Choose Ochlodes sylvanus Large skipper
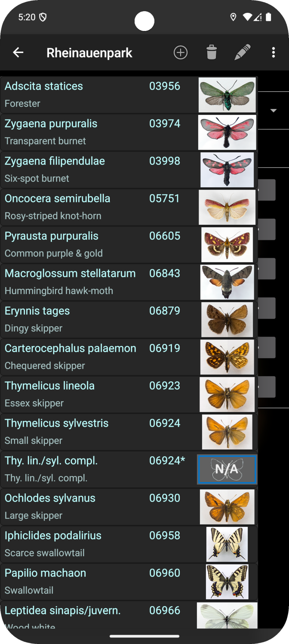The width and height of the screenshot is (289, 644). pos(86,507)
